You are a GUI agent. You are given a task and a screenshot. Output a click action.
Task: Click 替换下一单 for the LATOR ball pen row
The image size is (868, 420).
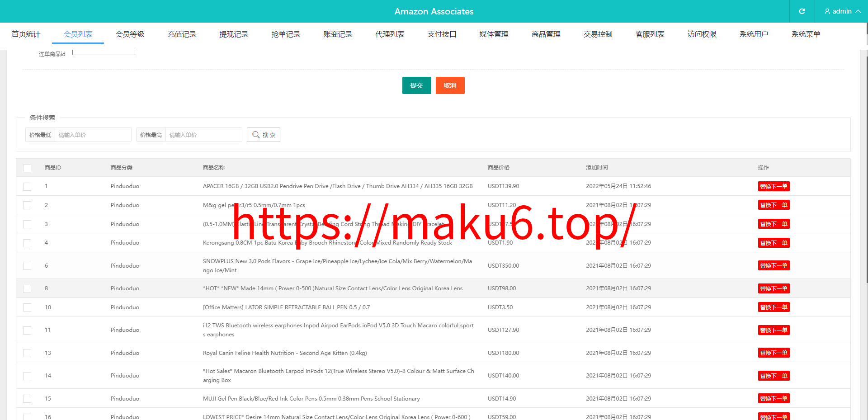(774, 307)
